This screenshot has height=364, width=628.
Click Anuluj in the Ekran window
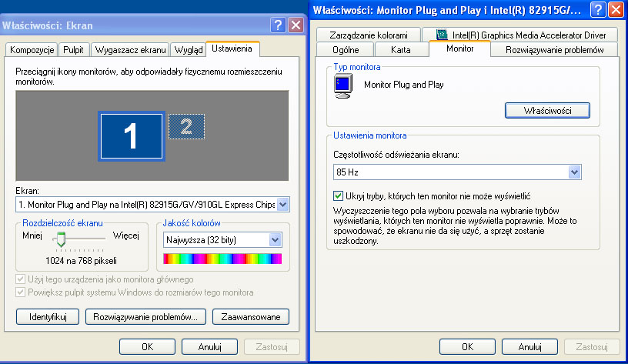coord(209,347)
